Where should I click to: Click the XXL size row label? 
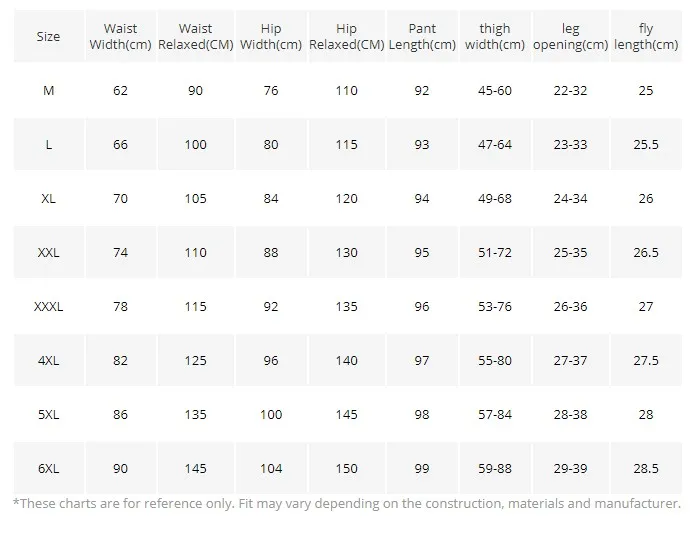coord(48,253)
